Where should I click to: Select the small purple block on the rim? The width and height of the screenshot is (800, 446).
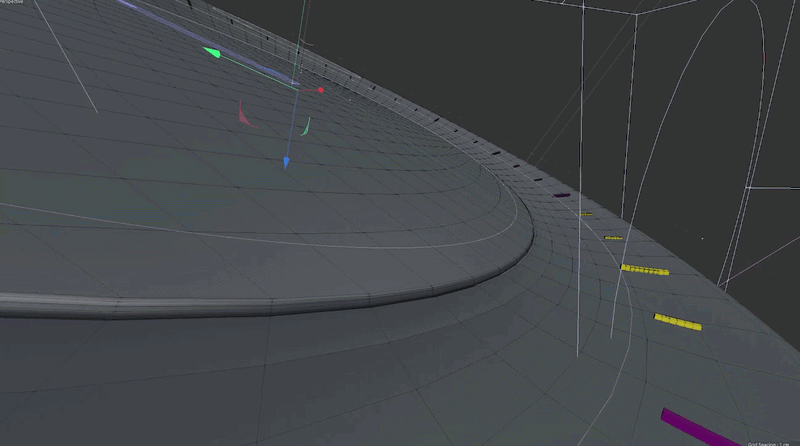coord(562,194)
